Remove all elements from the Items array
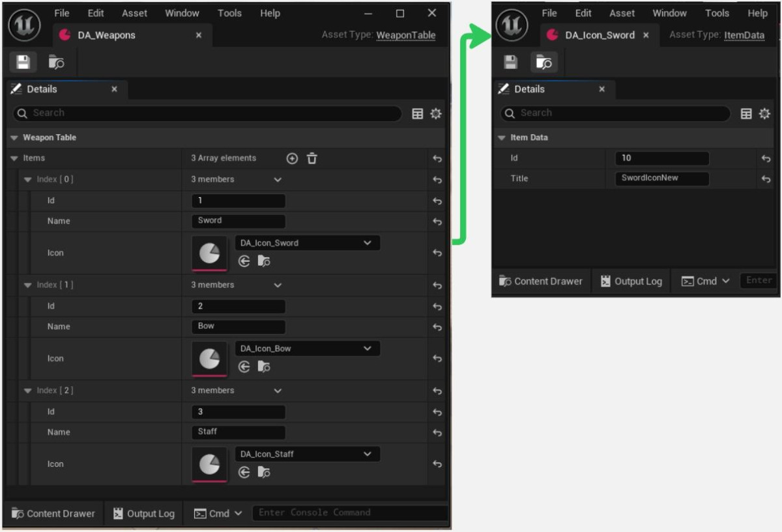 pyautogui.click(x=312, y=158)
